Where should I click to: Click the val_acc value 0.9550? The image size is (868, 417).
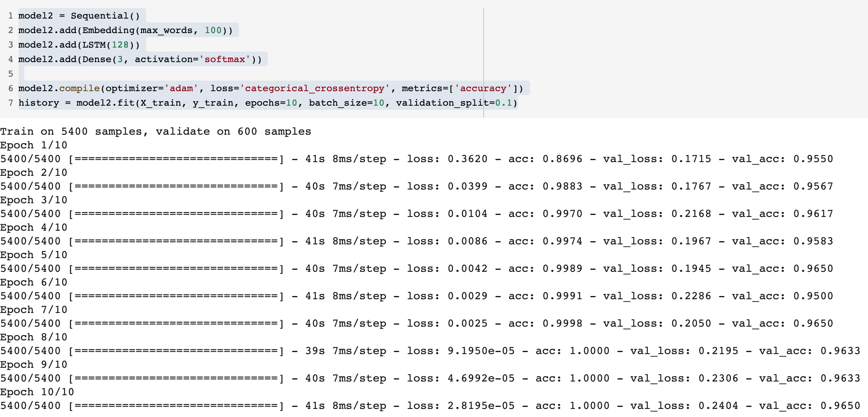click(813, 159)
